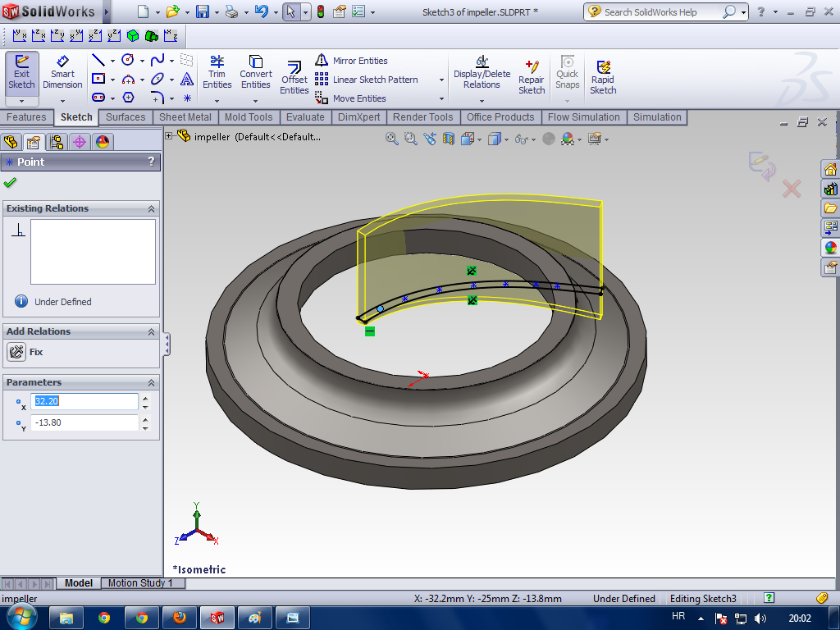Toggle the Rapid Sketch mode
The width and height of the screenshot is (840, 630).
603,77
